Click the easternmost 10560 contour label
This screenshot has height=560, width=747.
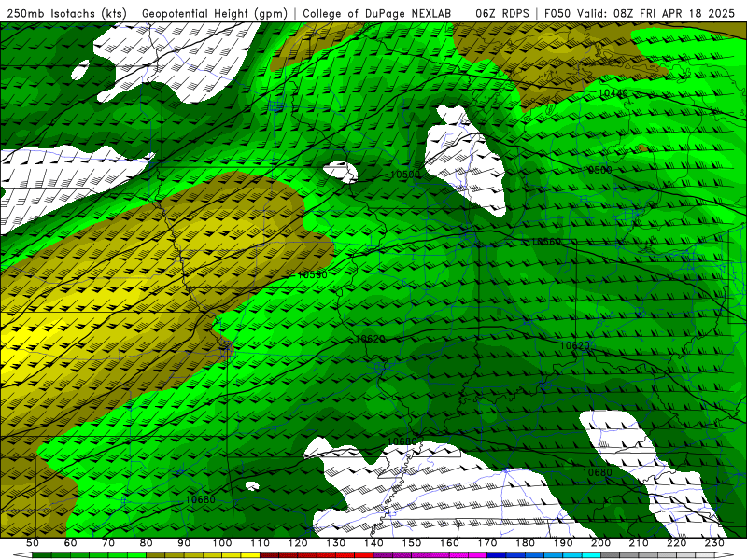pyautogui.click(x=546, y=242)
